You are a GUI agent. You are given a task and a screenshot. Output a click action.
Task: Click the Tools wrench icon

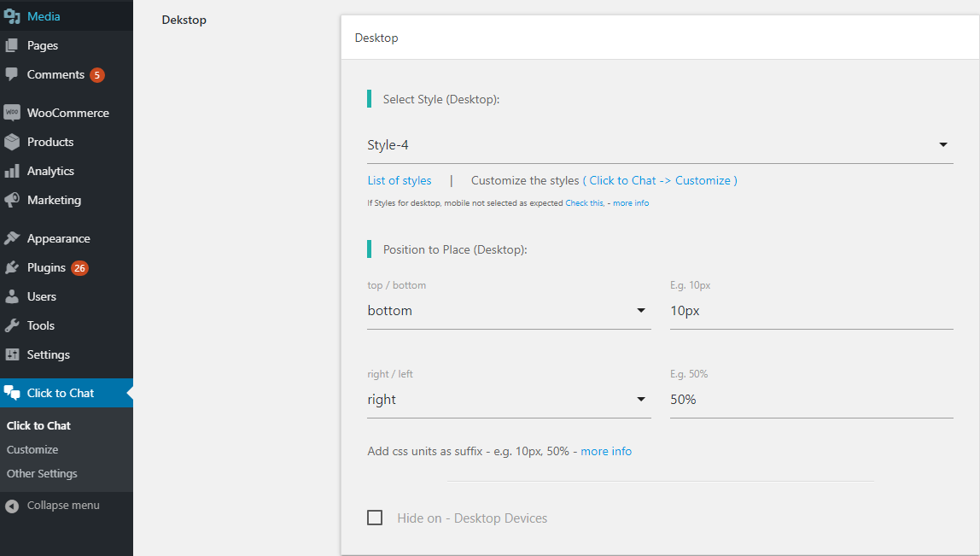(12, 326)
